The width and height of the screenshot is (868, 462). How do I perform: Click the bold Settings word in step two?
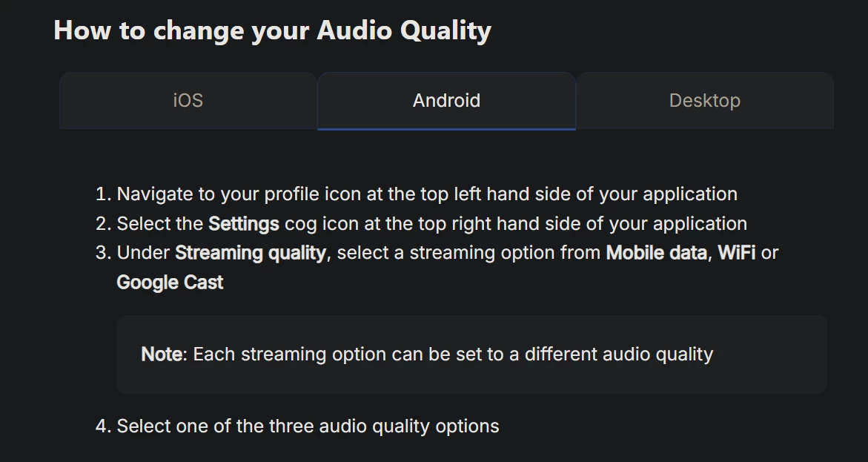coord(243,223)
